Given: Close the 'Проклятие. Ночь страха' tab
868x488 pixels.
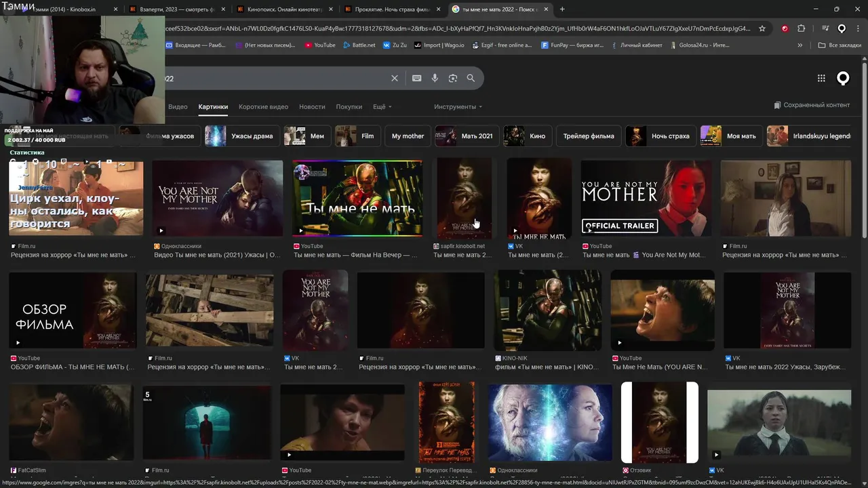Looking at the screenshot, I should pyautogui.click(x=437, y=9).
